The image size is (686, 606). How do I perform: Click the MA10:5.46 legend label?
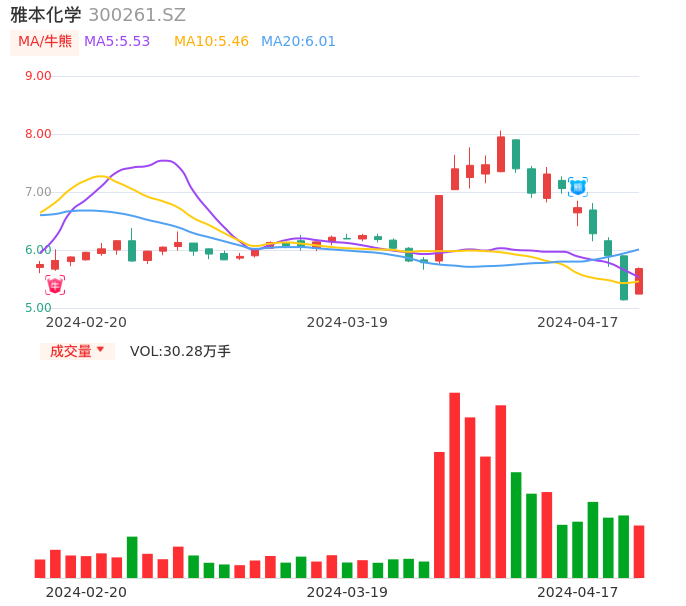(211, 42)
